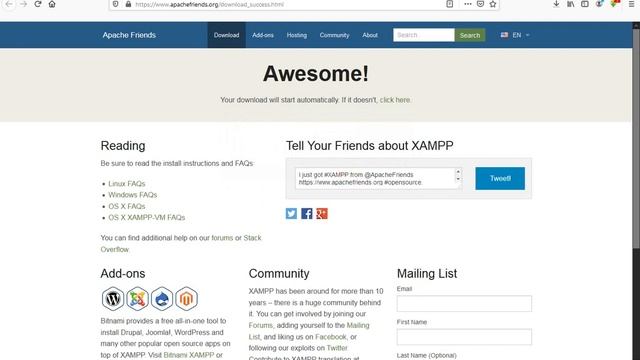
Task: Save page to Pocket icon
Action: 480,4
